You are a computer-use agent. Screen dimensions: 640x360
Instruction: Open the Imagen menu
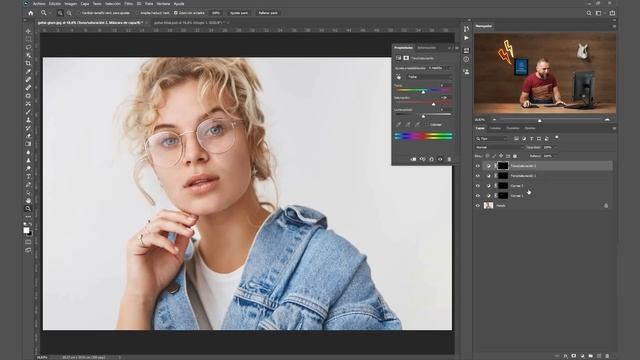click(71, 4)
